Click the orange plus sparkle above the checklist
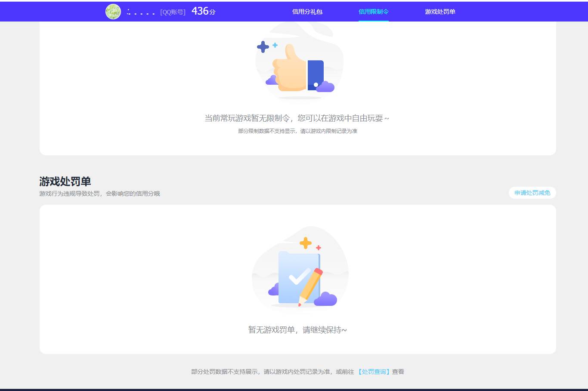This screenshot has height=391, width=588. click(x=305, y=243)
